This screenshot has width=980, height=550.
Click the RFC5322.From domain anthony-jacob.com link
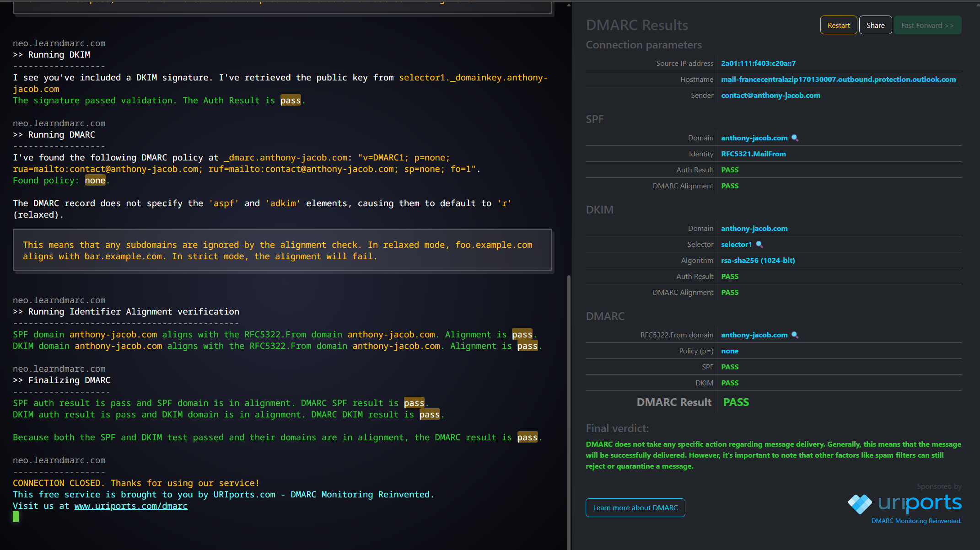(x=754, y=335)
